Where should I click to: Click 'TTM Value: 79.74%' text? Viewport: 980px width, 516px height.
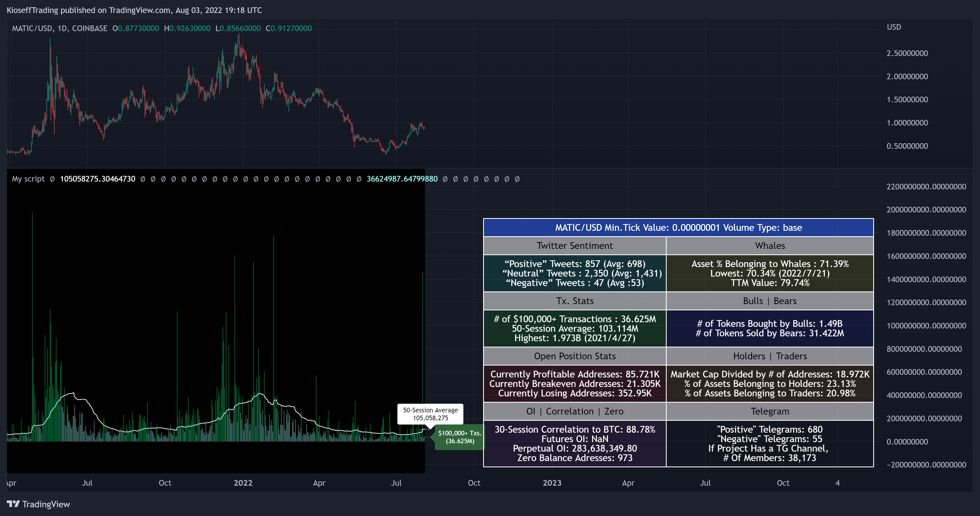[x=770, y=283]
